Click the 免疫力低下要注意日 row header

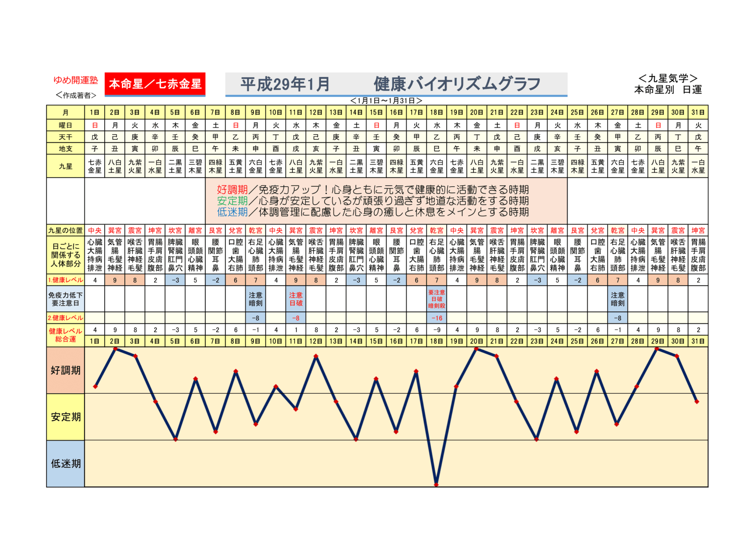(66, 299)
